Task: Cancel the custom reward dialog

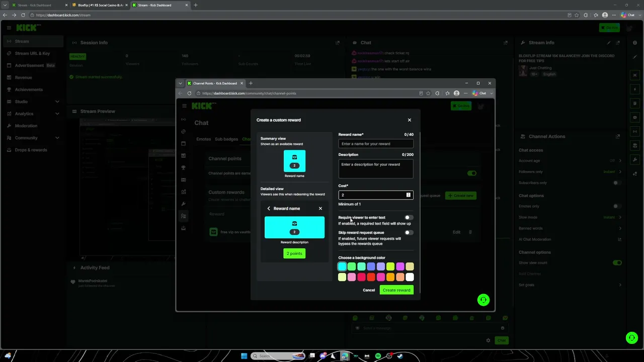Action: 369,290
